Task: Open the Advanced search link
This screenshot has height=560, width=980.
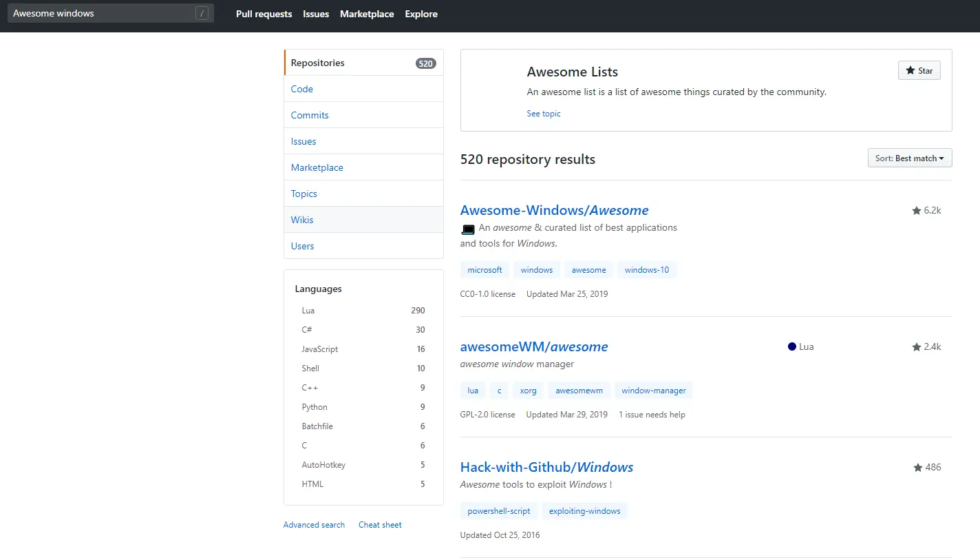Action: (x=314, y=525)
